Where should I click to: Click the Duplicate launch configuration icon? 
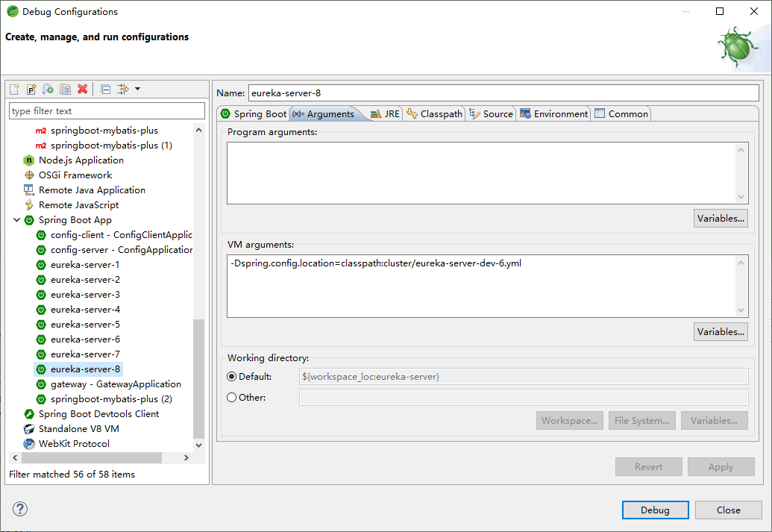[x=65, y=89]
